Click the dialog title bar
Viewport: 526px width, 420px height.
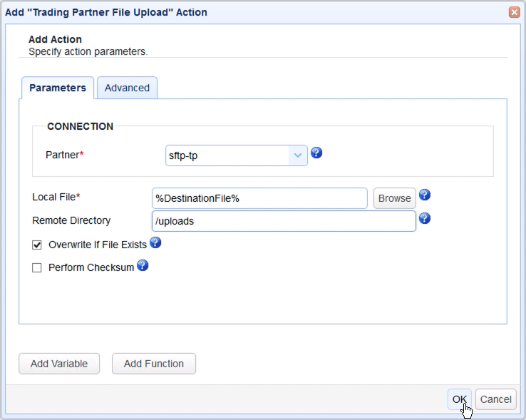click(249, 12)
